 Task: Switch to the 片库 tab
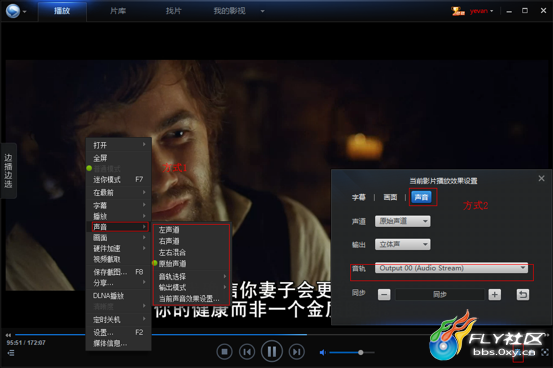[118, 11]
